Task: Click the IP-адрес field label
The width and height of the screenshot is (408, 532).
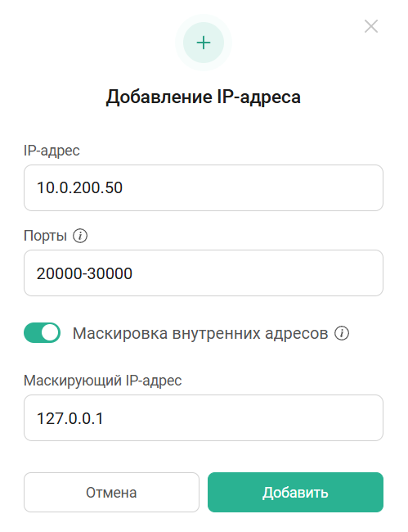Action: pyautogui.click(x=52, y=151)
